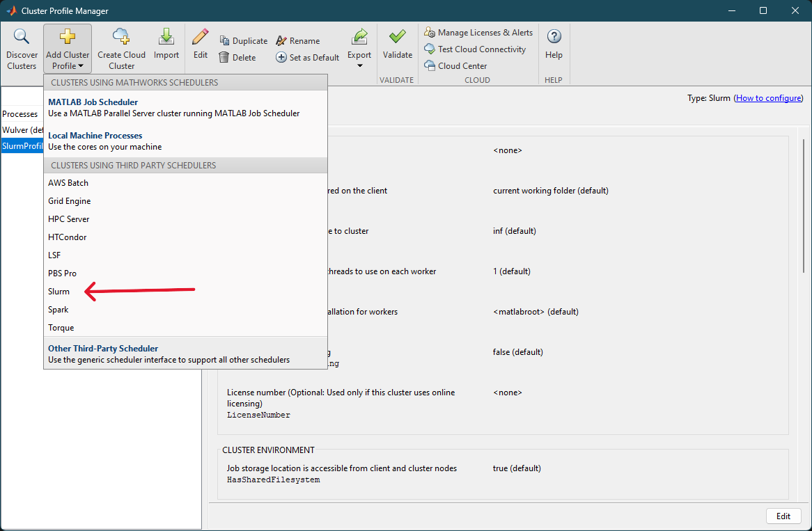Click the 'true (default)' value
812x531 pixels.
[517, 468]
